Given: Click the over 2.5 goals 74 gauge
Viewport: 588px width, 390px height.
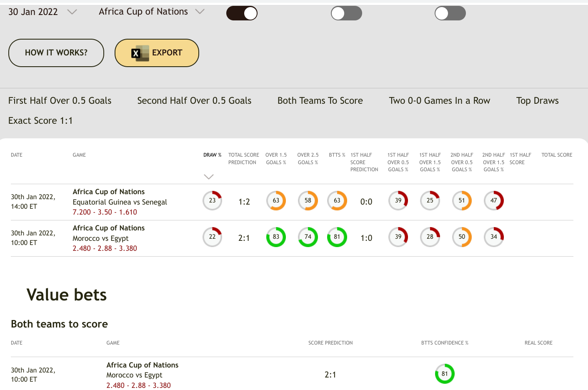Looking at the screenshot, I should tap(308, 237).
